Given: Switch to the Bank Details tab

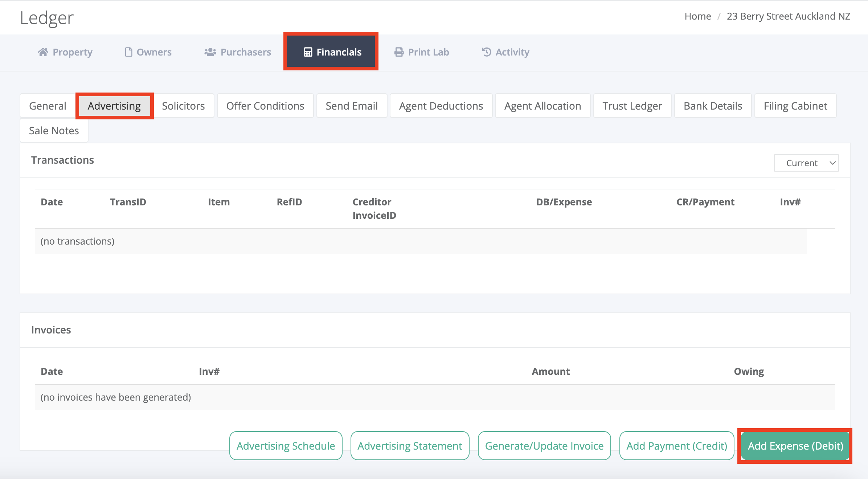Looking at the screenshot, I should point(713,106).
